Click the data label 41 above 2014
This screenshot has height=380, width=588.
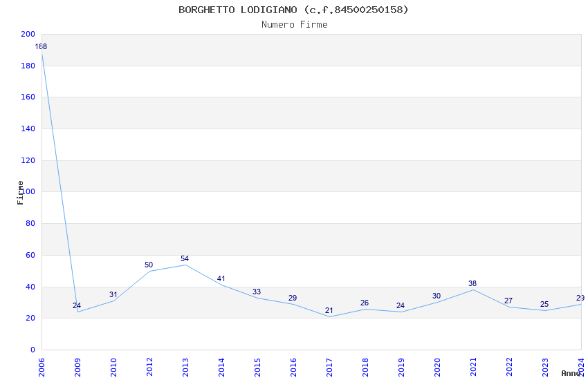point(221,279)
